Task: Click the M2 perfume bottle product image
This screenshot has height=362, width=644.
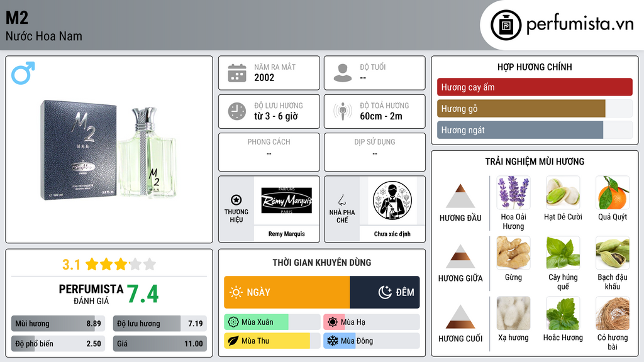Action: pos(109,150)
